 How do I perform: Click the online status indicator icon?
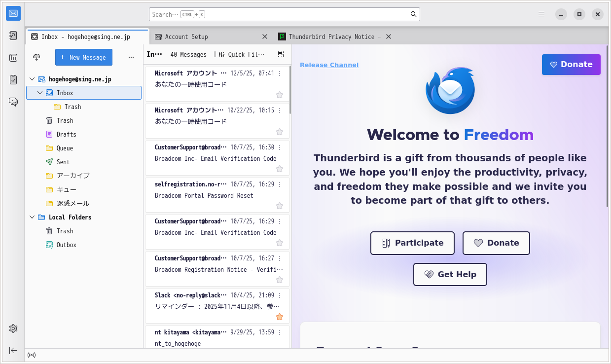[x=32, y=355]
